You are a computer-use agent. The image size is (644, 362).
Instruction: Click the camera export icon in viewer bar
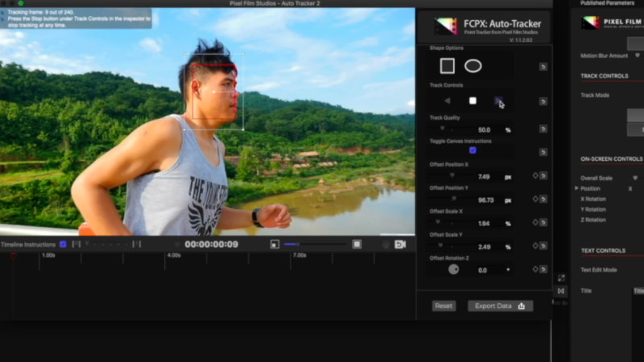pyautogui.click(x=400, y=245)
